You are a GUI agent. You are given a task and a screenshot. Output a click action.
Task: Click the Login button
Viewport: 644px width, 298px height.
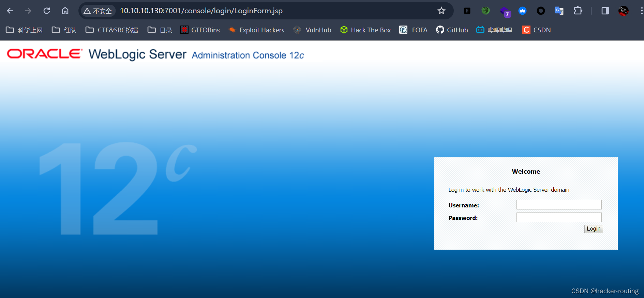click(594, 229)
